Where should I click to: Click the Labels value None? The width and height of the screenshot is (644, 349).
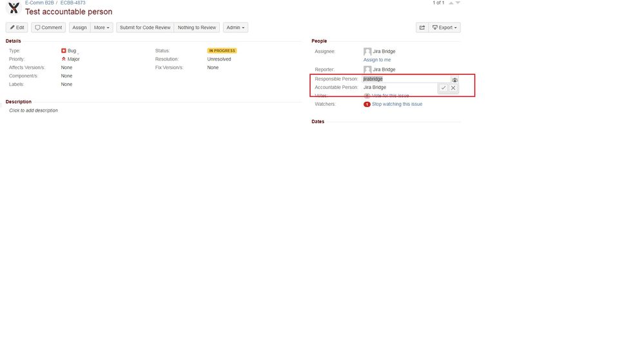coord(66,85)
